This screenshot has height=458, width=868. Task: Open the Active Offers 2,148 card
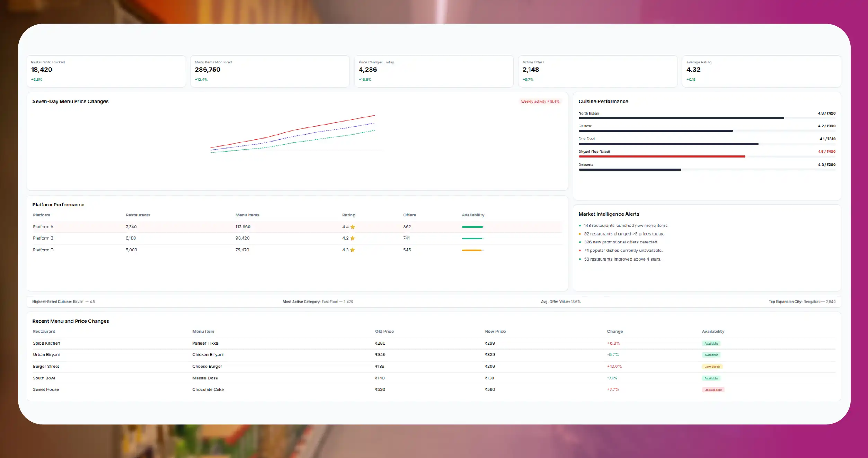pos(598,71)
